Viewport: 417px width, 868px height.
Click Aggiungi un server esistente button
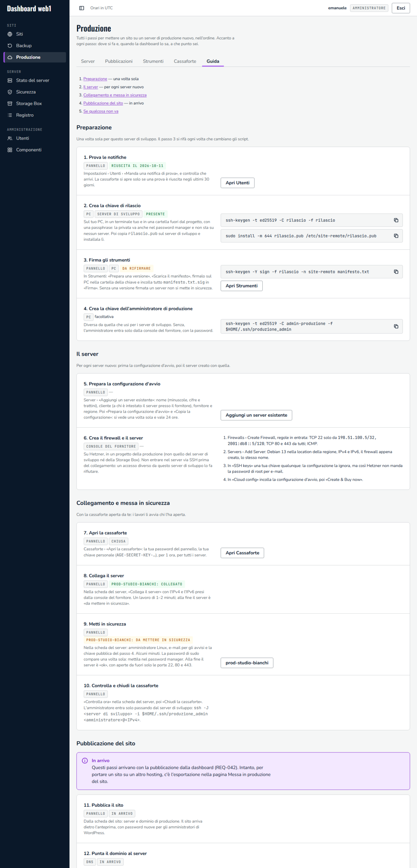[256, 415]
